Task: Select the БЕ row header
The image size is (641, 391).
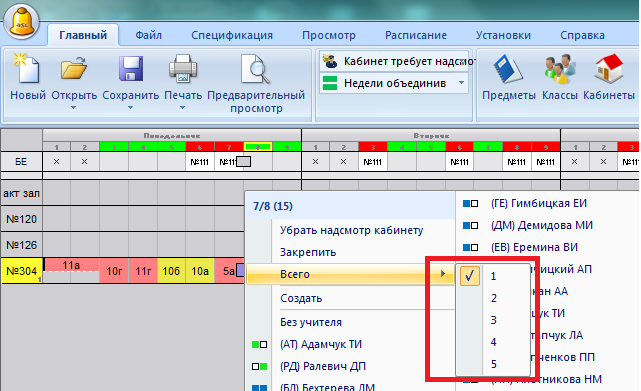Action: tap(21, 162)
